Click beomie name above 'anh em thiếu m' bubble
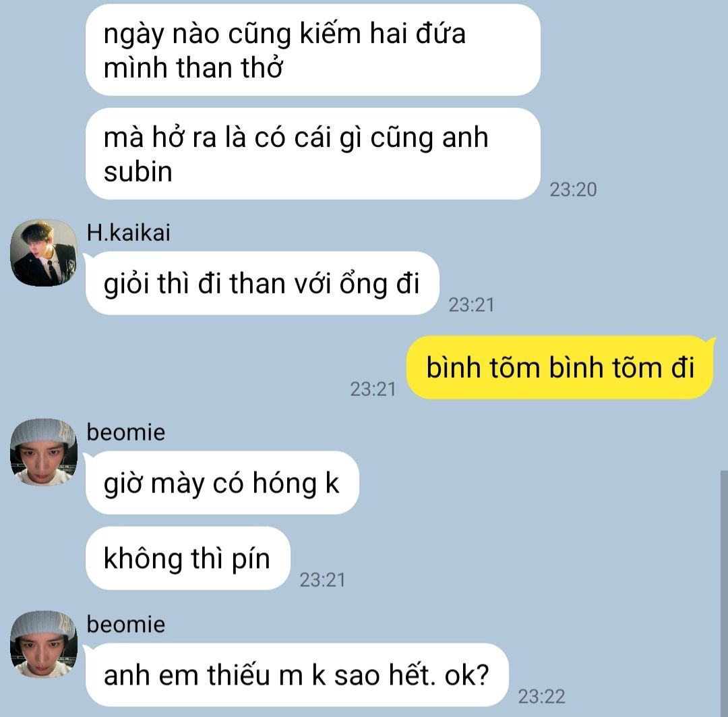 coord(126,624)
